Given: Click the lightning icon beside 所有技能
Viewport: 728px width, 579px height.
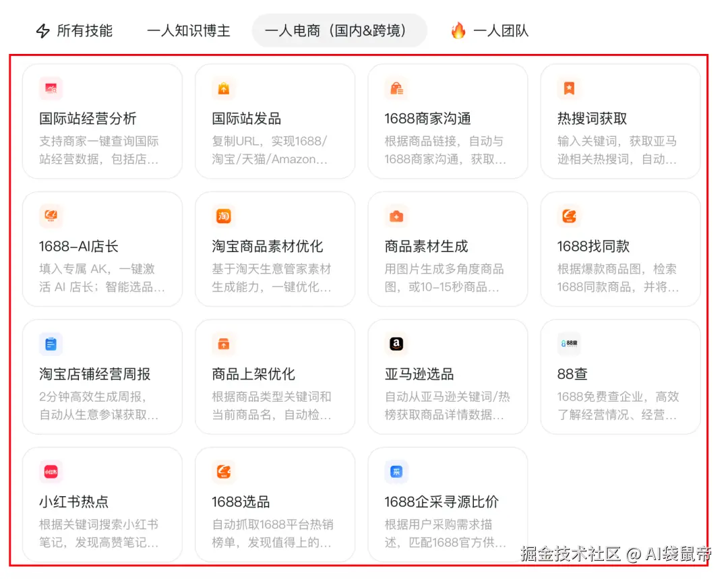Looking at the screenshot, I should 42,30.
